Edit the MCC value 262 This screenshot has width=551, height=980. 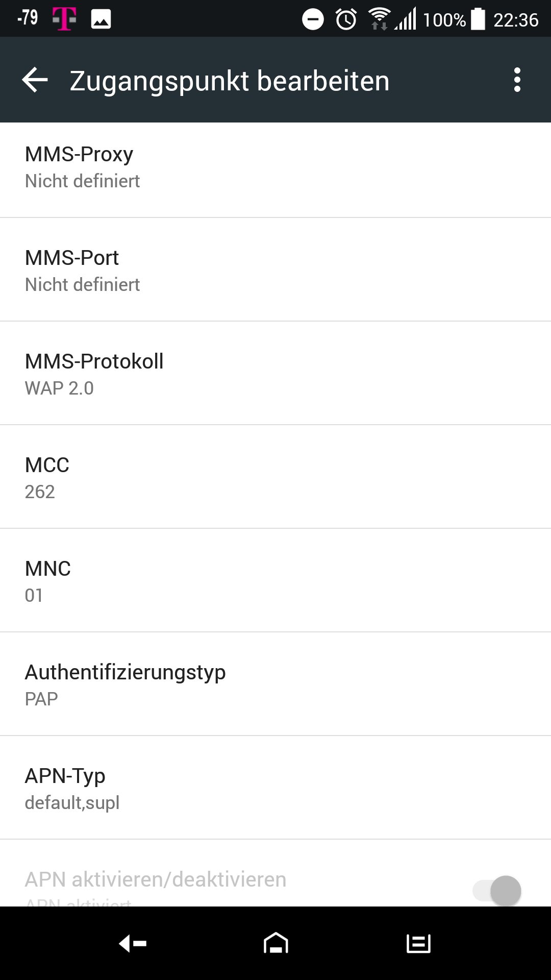pos(275,477)
